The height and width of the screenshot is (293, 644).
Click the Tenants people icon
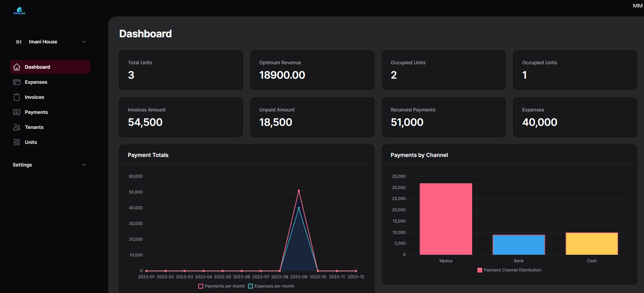[17, 127]
